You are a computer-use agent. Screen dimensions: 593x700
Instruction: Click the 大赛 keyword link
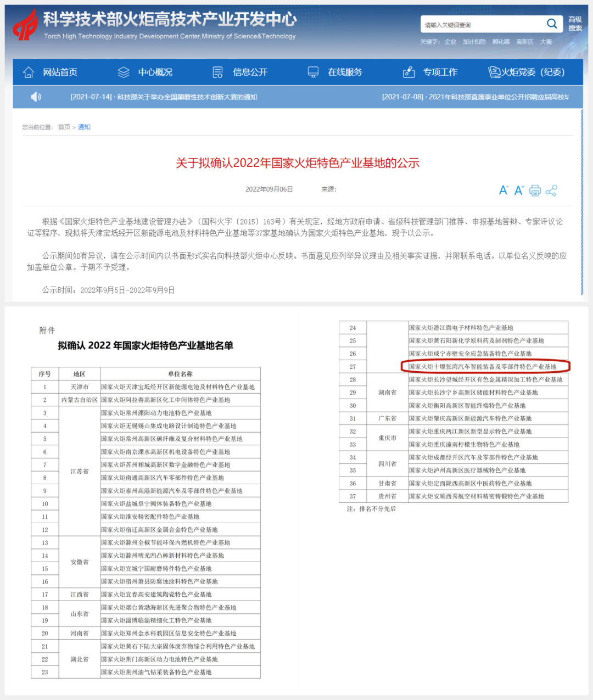point(546,42)
